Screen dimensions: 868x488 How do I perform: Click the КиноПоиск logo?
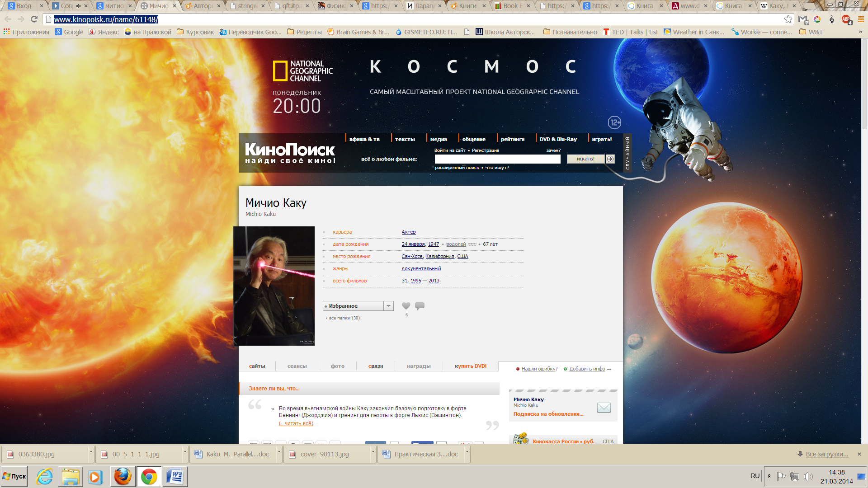290,153
